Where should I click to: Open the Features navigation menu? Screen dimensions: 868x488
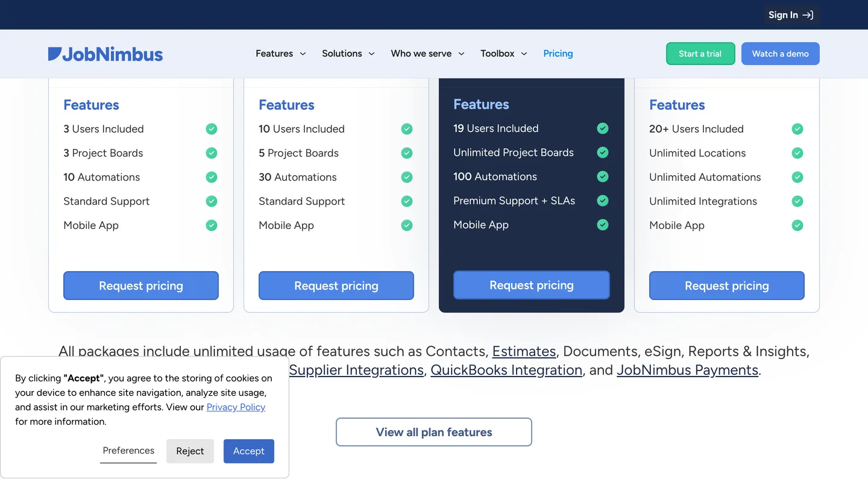[281, 54]
